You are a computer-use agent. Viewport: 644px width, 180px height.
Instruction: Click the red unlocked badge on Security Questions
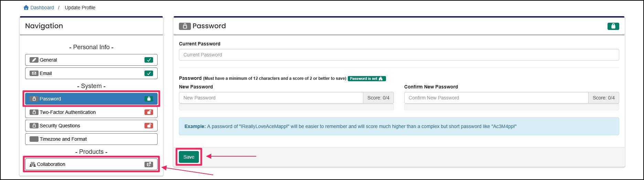149,126
